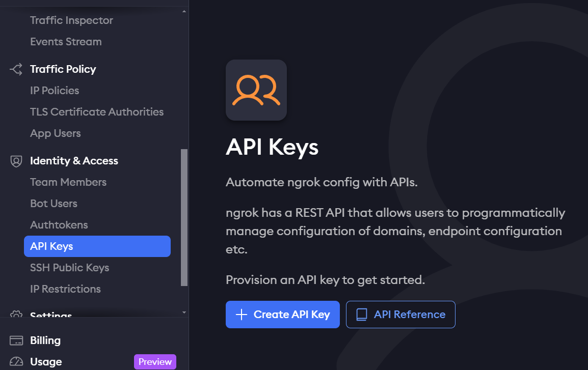Navigate to Bot Users
Image resolution: width=588 pixels, height=370 pixels.
pyautogui.click(x=54, y=203)
